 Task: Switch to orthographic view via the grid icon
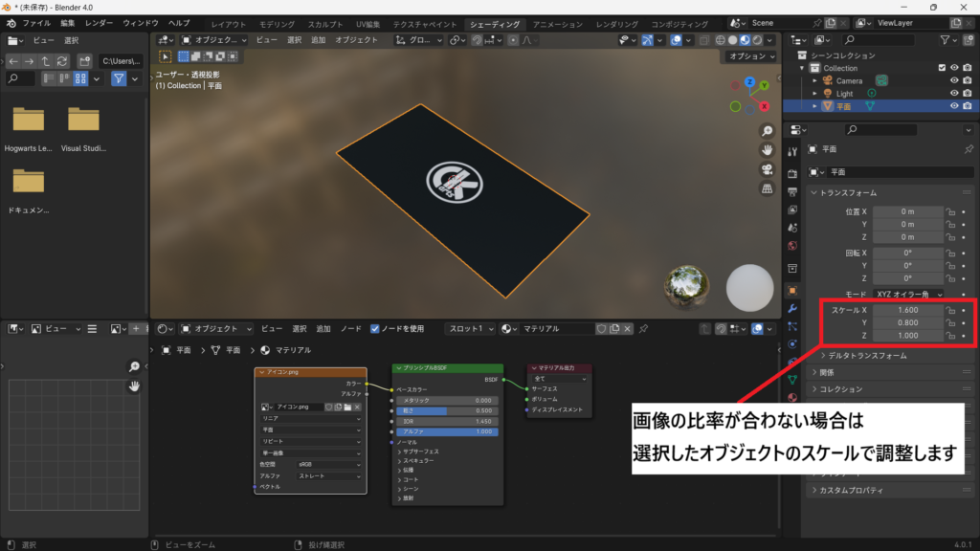[767, 188]
